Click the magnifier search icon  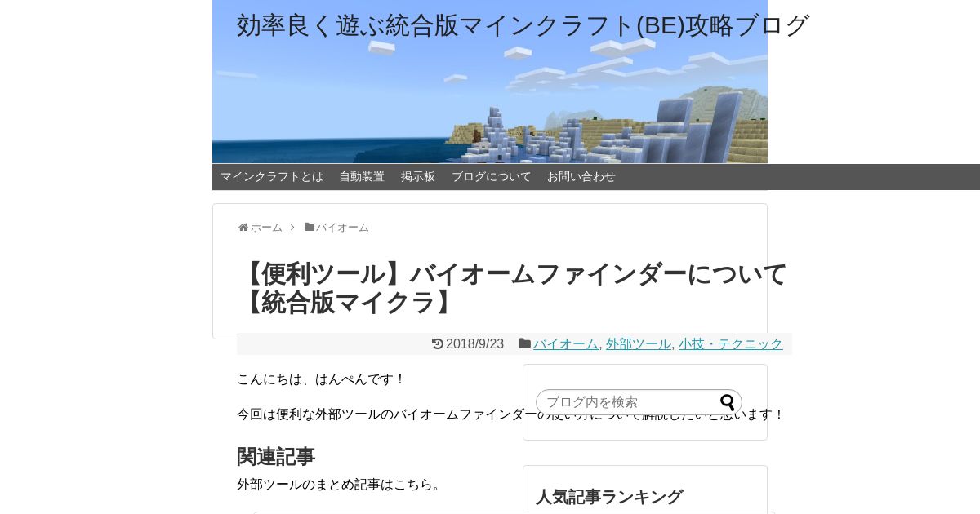pos(728,402)
